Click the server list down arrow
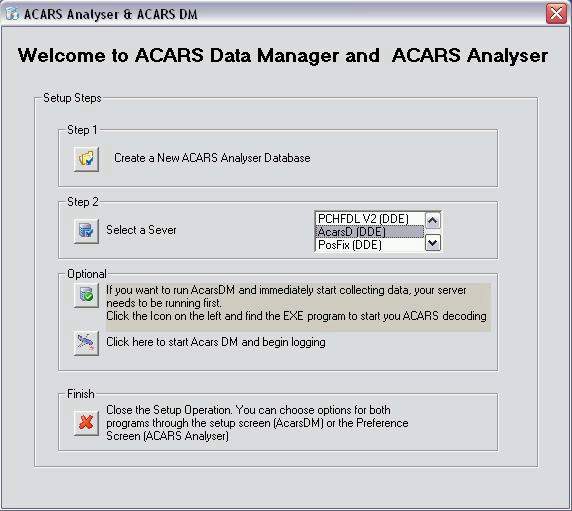Image resolution: width=572 pixels, height=511 pixels. 433,243
